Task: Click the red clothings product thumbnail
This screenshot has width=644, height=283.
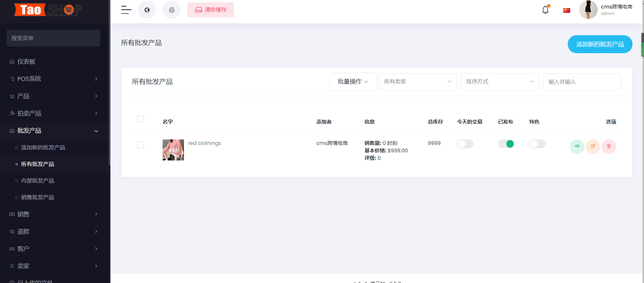Action: (x=173, y=150)
